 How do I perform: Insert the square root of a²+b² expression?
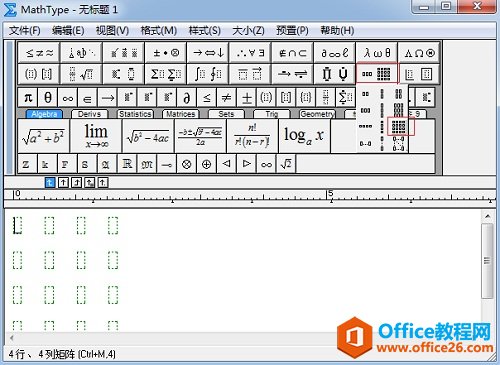click(x=44, y=136)
